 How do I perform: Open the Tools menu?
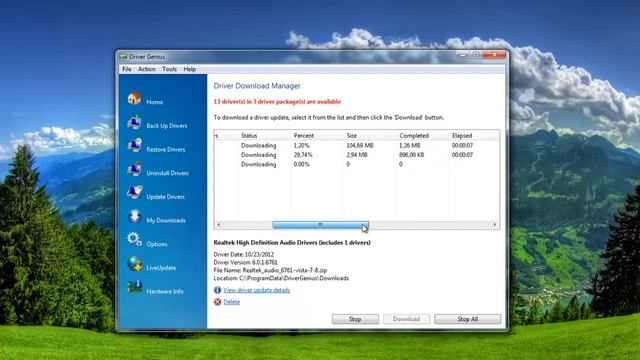coord(169,69)
